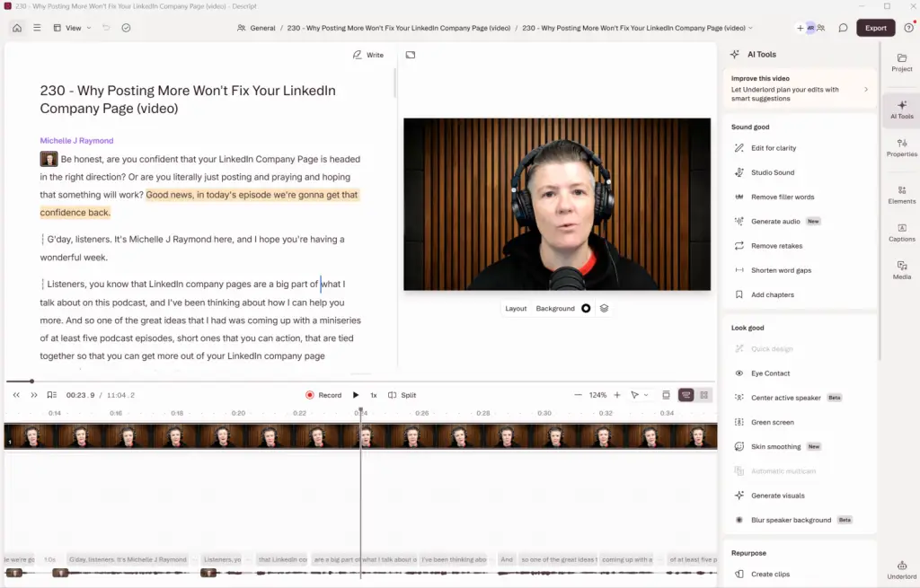Open the Media sidebar tab
The width and height of the screenshot is (920, 588).
point(902,270)
